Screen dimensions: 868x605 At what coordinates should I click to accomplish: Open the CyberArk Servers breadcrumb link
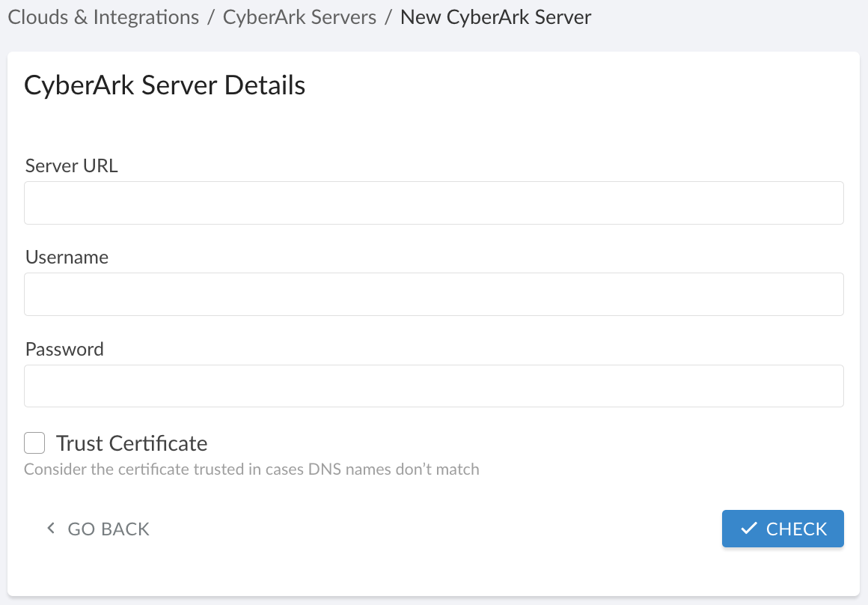[x=299, y=16]
